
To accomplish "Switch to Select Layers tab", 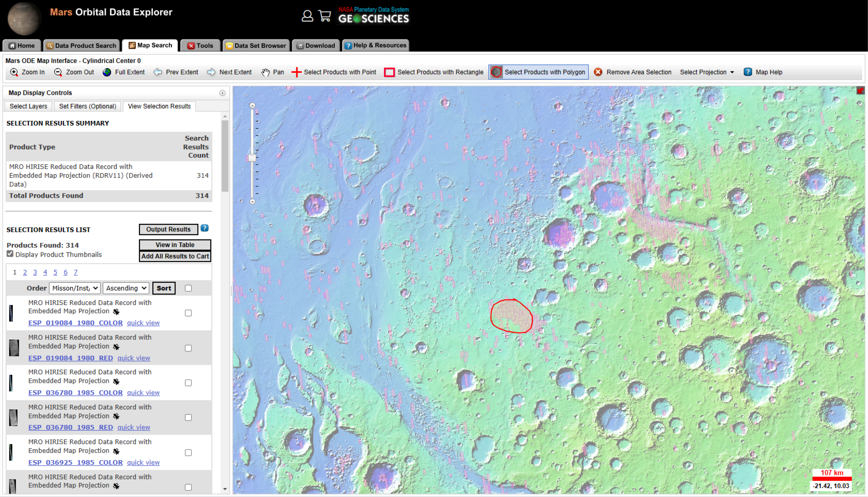I will tap(28, 106).
